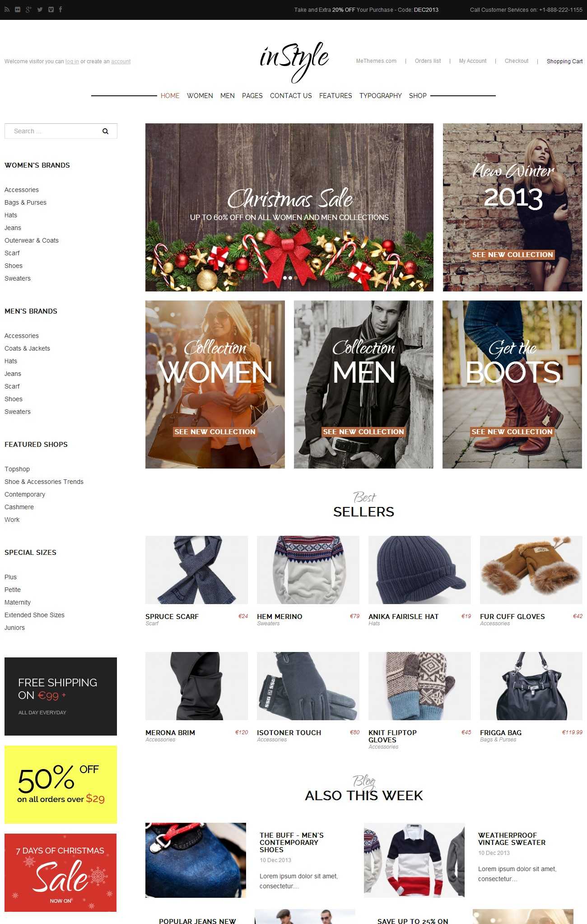The width and height of the screenshot is (587, 924).
Task: Open the Vimeo social icon
Action: pos(51,9)
